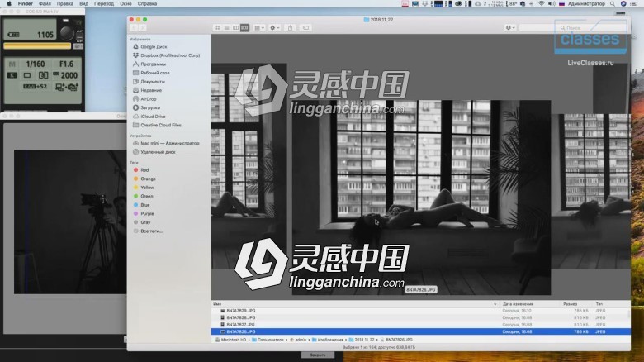
Task: Select the Purple tag
Action: pos(147,213)
